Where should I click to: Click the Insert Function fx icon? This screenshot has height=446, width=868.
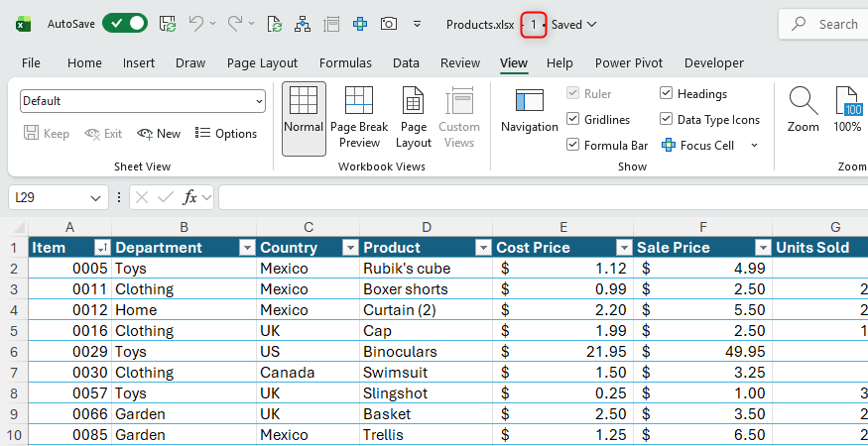[189, 197]
